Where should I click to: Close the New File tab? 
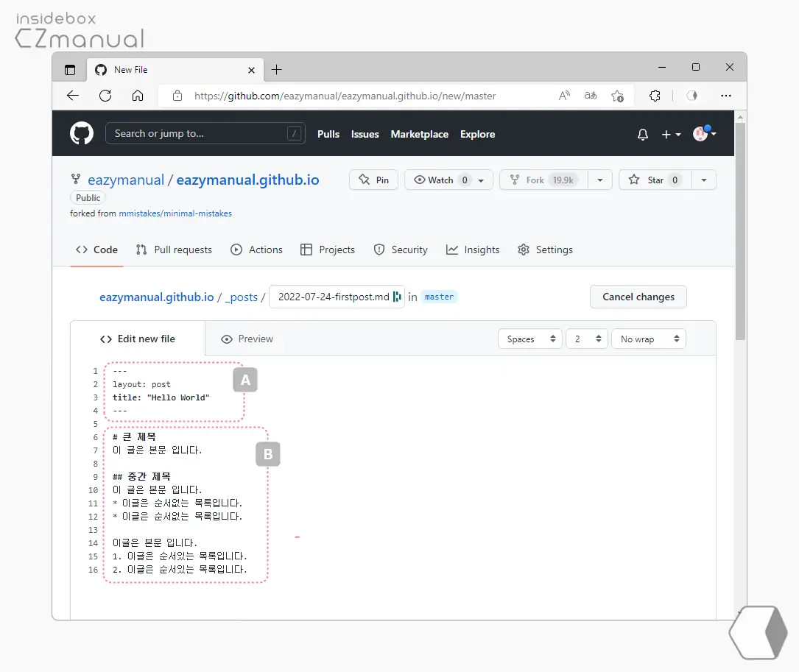tap(251, 71)
